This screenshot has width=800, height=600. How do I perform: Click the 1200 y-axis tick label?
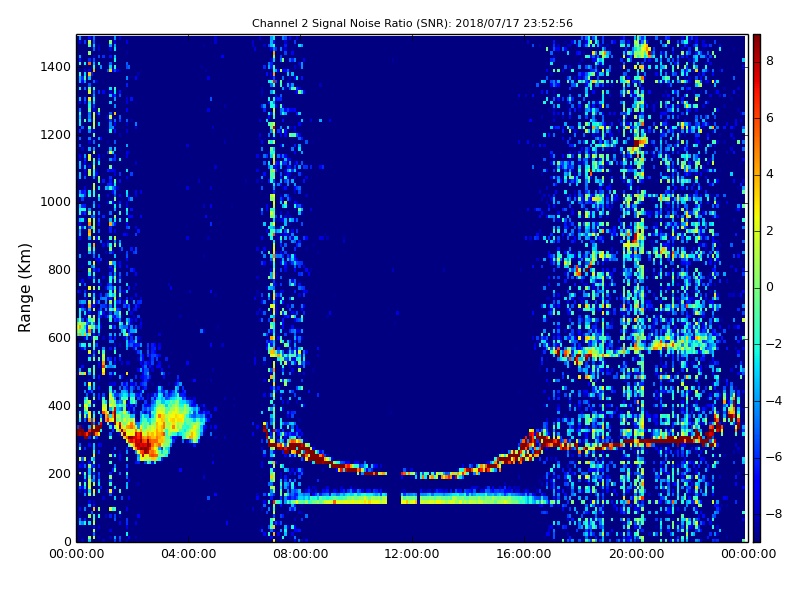click(x=56, y=135)
